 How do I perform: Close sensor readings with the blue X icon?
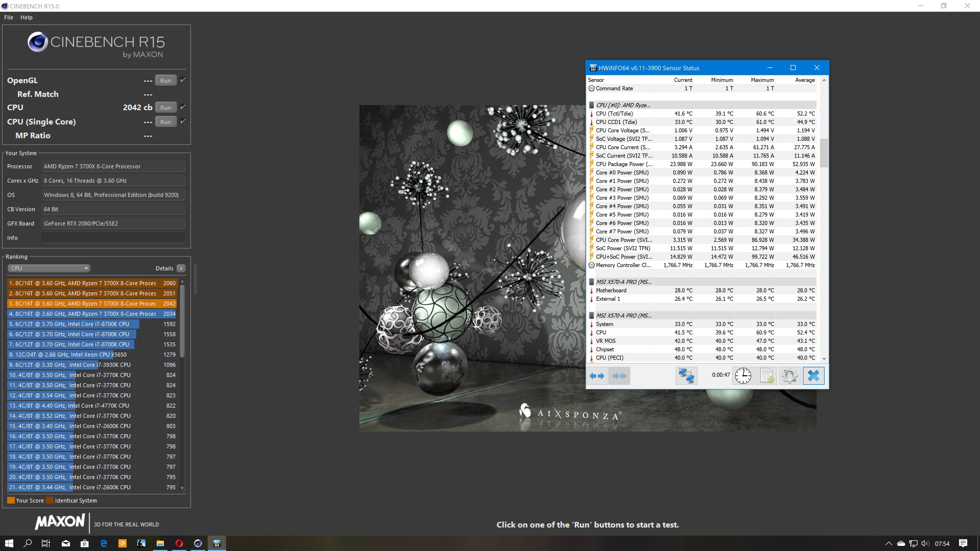pos(813,376)
